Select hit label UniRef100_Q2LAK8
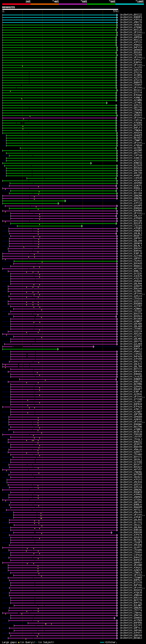Viewport: 146px width, 644px height. 131,344
